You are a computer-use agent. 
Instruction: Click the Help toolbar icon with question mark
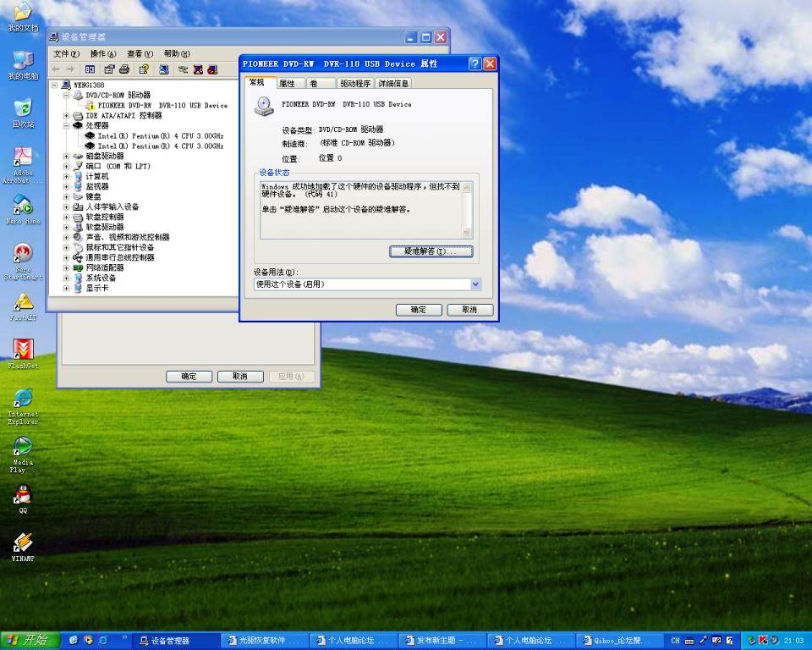(144, 69)
